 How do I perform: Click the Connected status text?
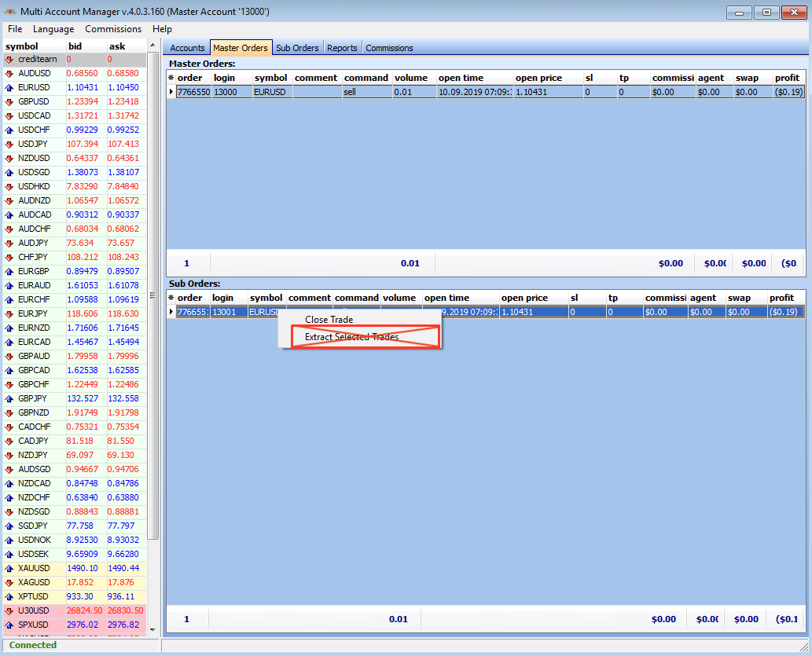click(x=33, y=645)
